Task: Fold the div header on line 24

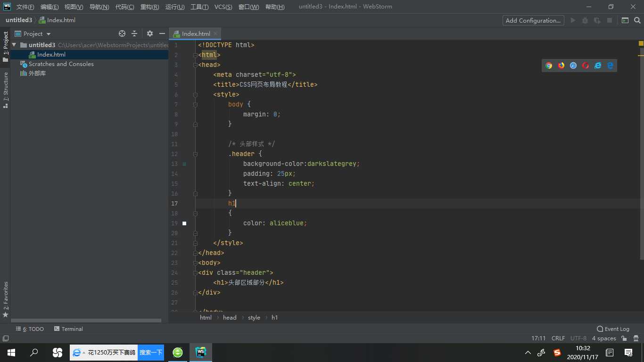Action: tap(195, 273)
